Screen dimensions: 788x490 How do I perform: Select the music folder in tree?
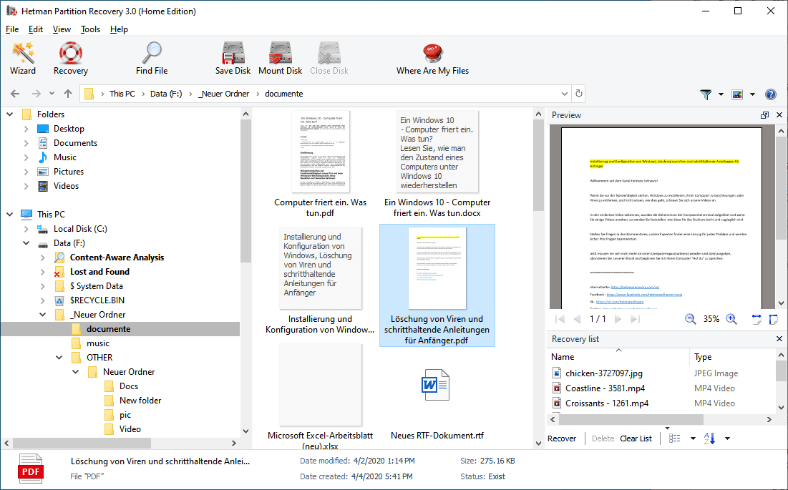click(x=97, y=343)
